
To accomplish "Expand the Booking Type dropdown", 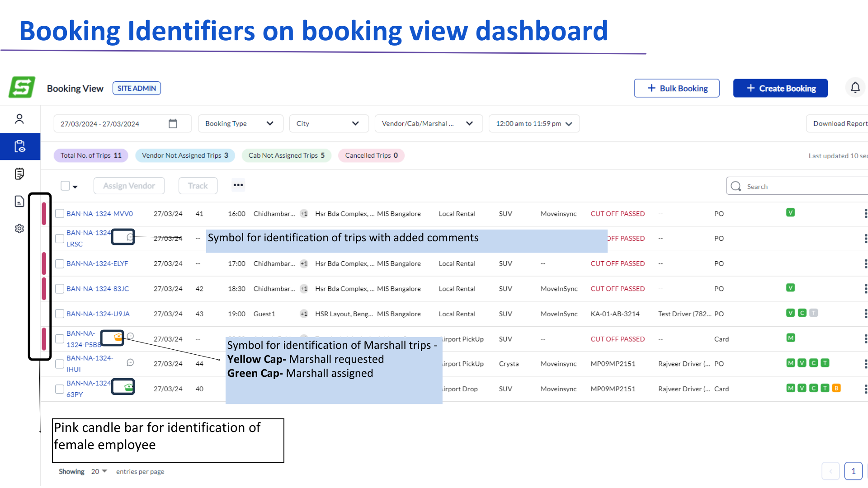I will [240, 124].
